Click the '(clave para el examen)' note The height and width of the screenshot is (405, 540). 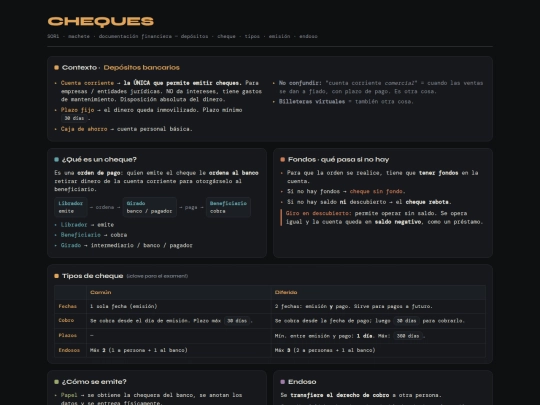157,276
